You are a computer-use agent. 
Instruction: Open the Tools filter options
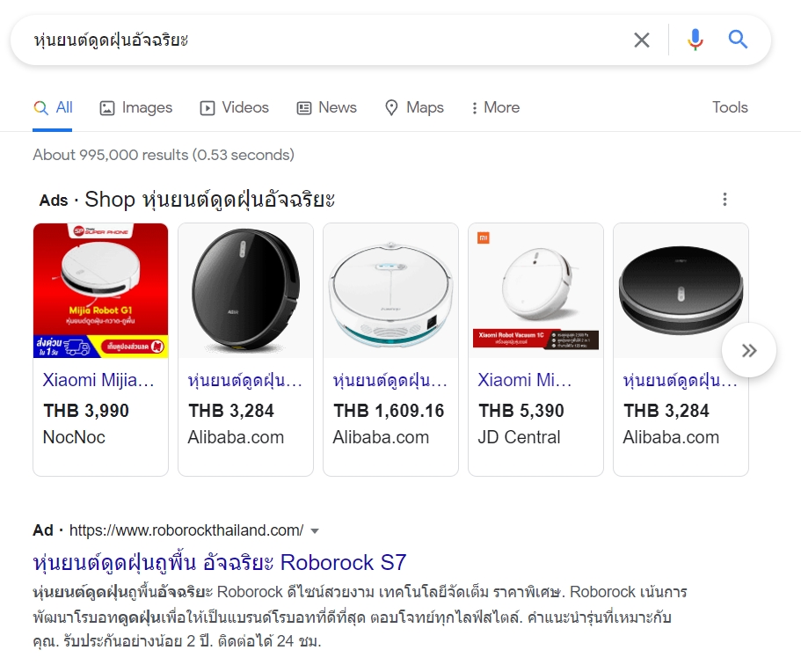coord(730,108)
